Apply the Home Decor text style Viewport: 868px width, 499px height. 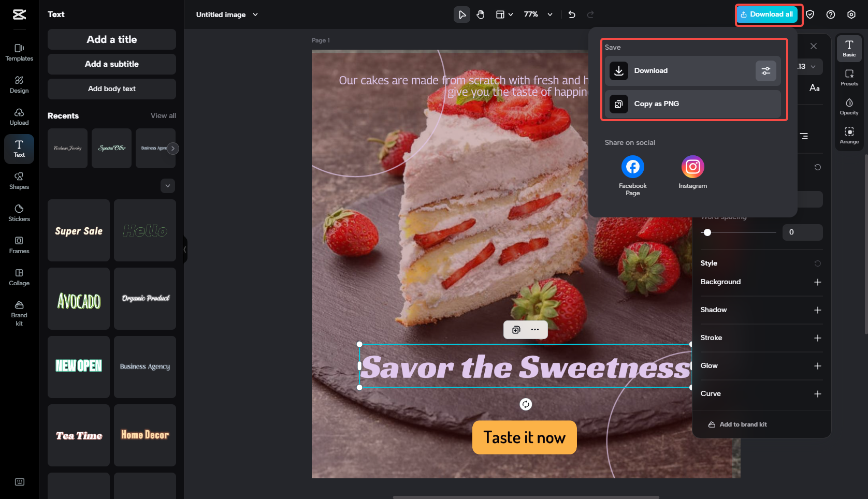145,435
